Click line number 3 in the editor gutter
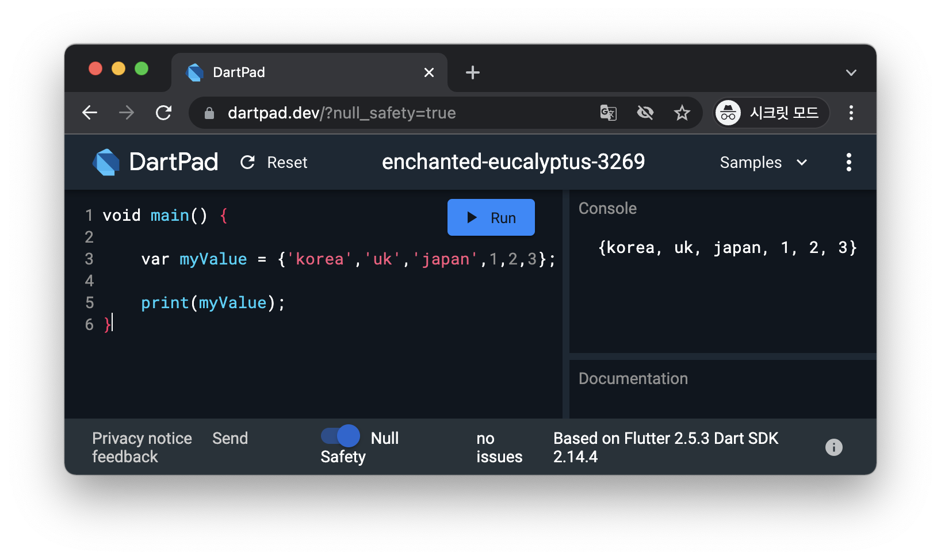 (x=89, y=259)
